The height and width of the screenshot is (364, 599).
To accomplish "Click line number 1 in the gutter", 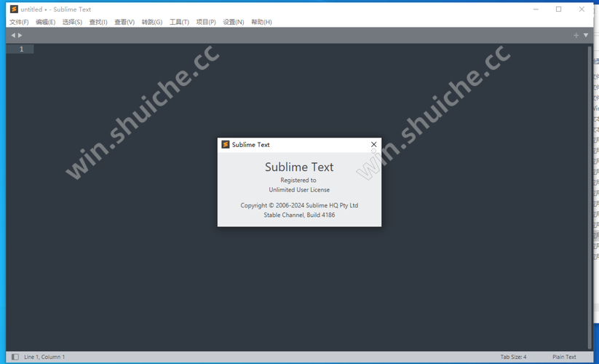I will pos(21,49).
